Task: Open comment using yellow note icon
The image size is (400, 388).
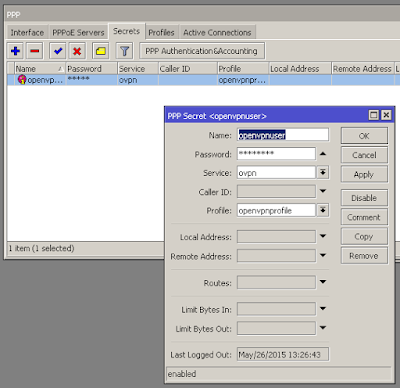Action: pyautogui.click(x=101, y=51)
